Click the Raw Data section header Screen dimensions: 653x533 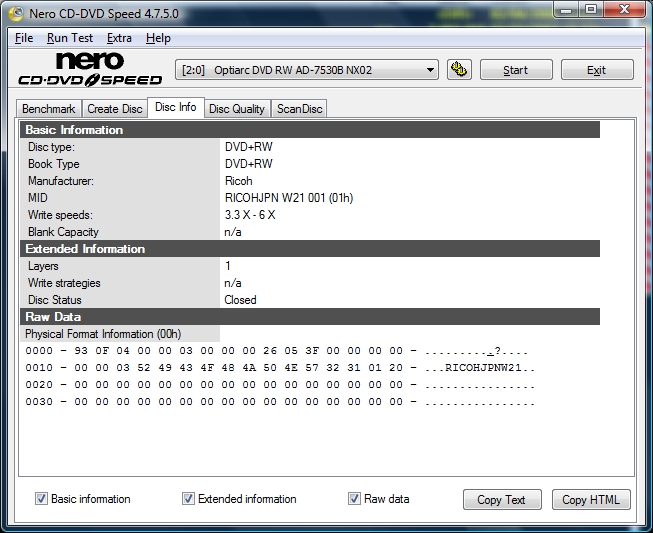(x=310, y=316)
